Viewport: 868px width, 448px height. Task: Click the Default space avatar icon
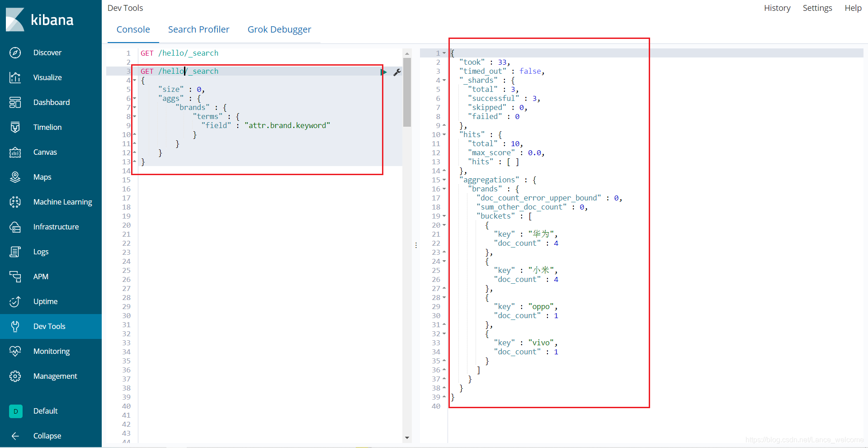pos(16,411)
